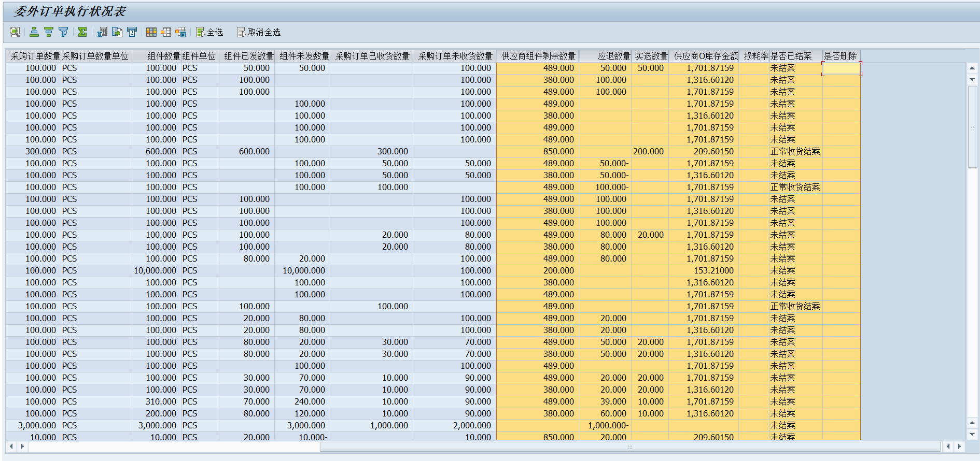The height and width of the screenshot is (461, 980).
Task: Click the 1,000.000 received quantity cell
Action: (x=372, y=425)
